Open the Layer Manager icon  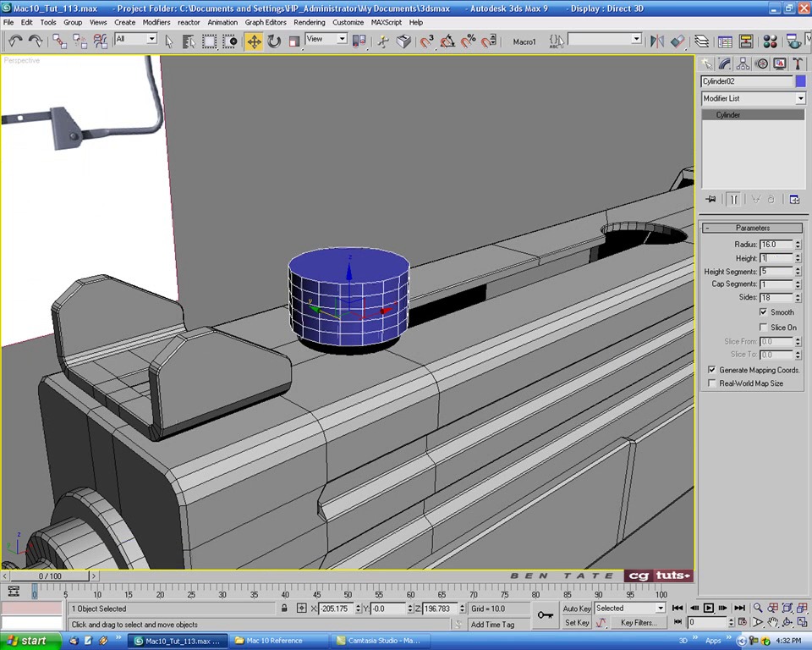click(x=701, y=41)
